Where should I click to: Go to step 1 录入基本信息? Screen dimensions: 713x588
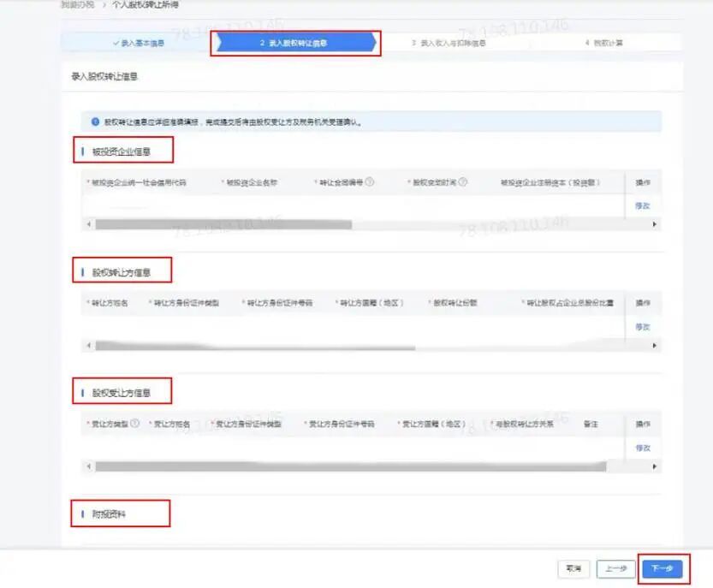pyautogui.click(x=139, y=43)
